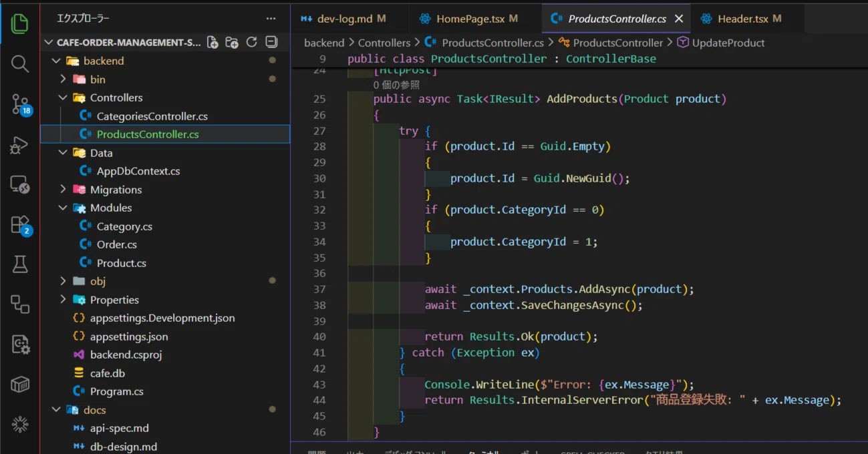
Task: Click the database icon beside cafe.db
Action: (x=79, y=373)
